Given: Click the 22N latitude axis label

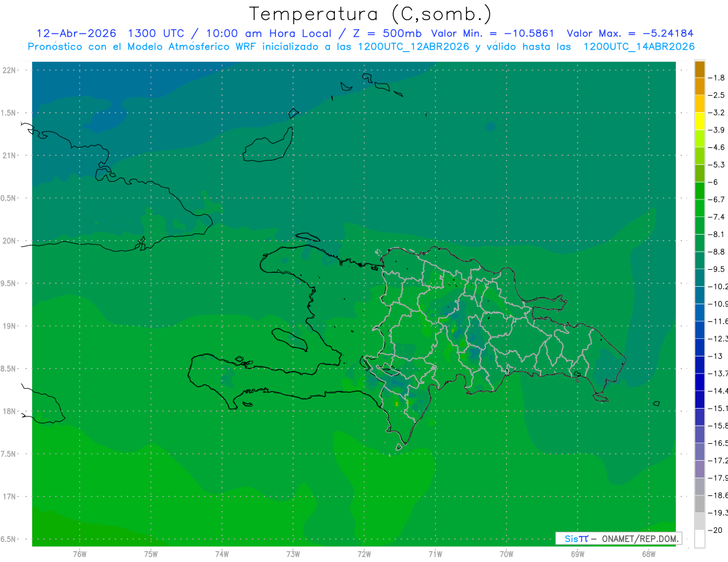Looking at the screenshot, I should coord(10,70).
